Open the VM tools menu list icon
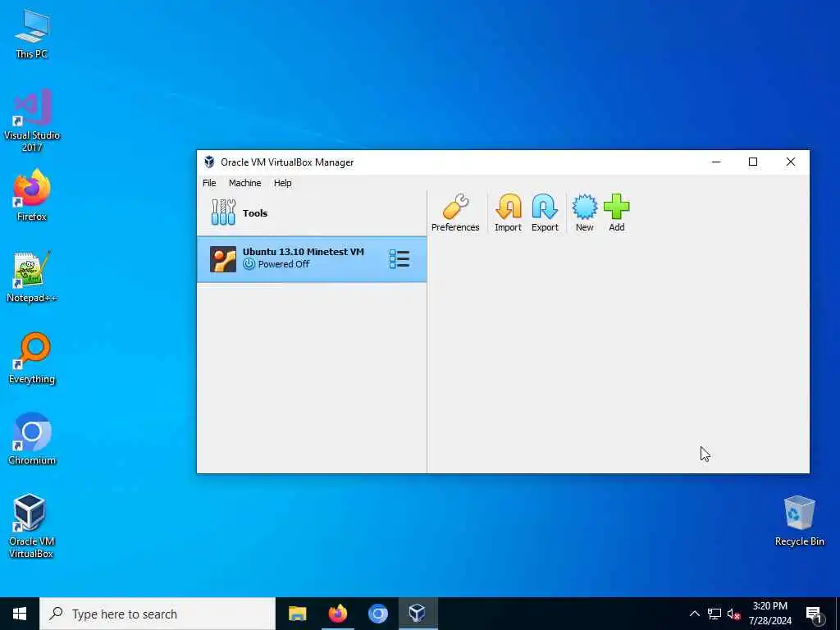 point(399,259)
